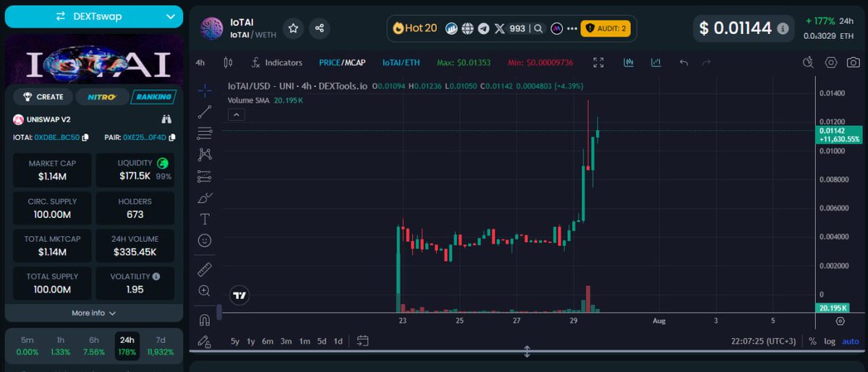Redo the chart action

[706, 62]
